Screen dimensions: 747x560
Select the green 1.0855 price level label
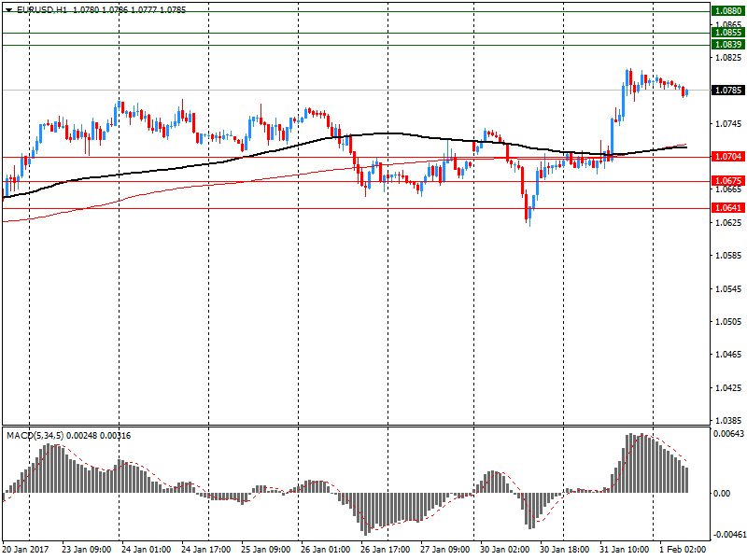(728, 33)
